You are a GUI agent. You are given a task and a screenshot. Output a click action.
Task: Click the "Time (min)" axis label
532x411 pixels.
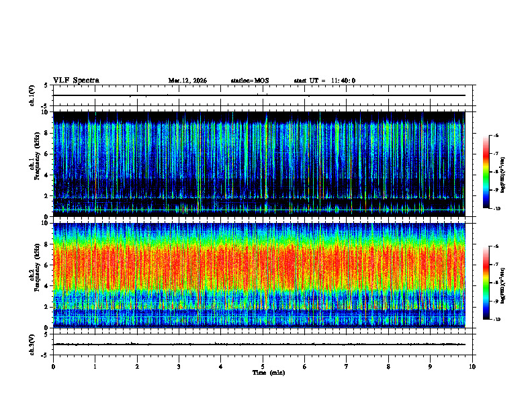[269, 373]
